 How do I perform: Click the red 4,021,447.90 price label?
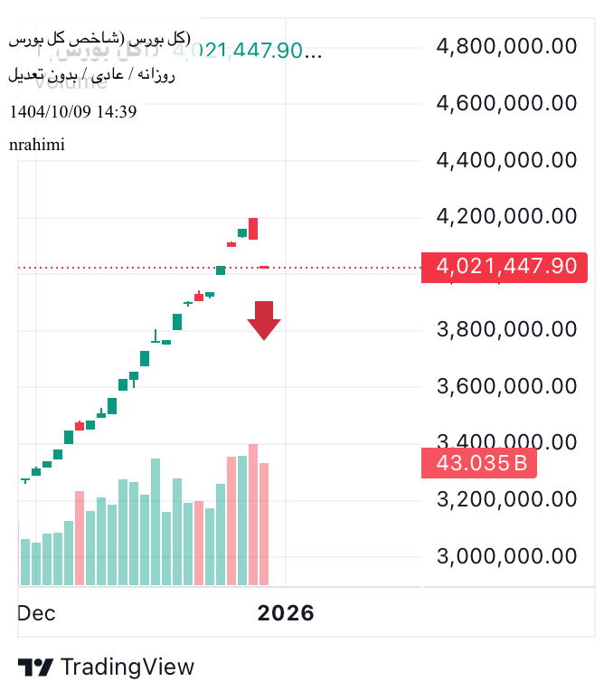point(505,267)
